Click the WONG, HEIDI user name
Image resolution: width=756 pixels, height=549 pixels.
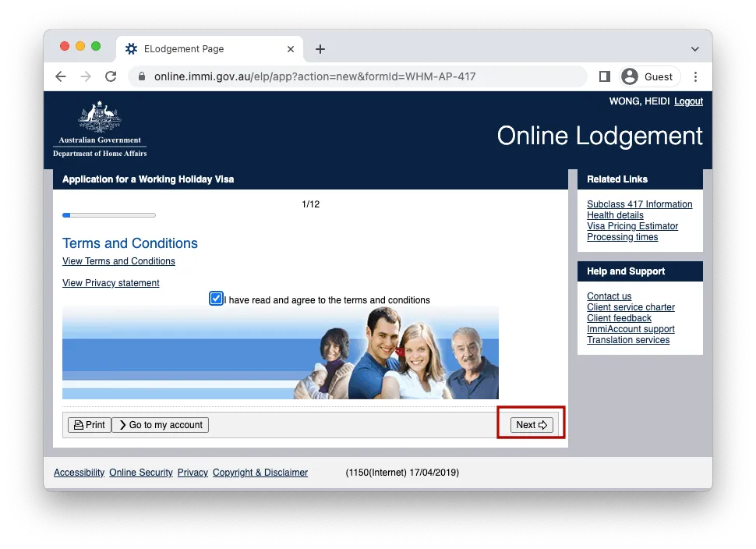pyautogui.click(x=639, y=101)
